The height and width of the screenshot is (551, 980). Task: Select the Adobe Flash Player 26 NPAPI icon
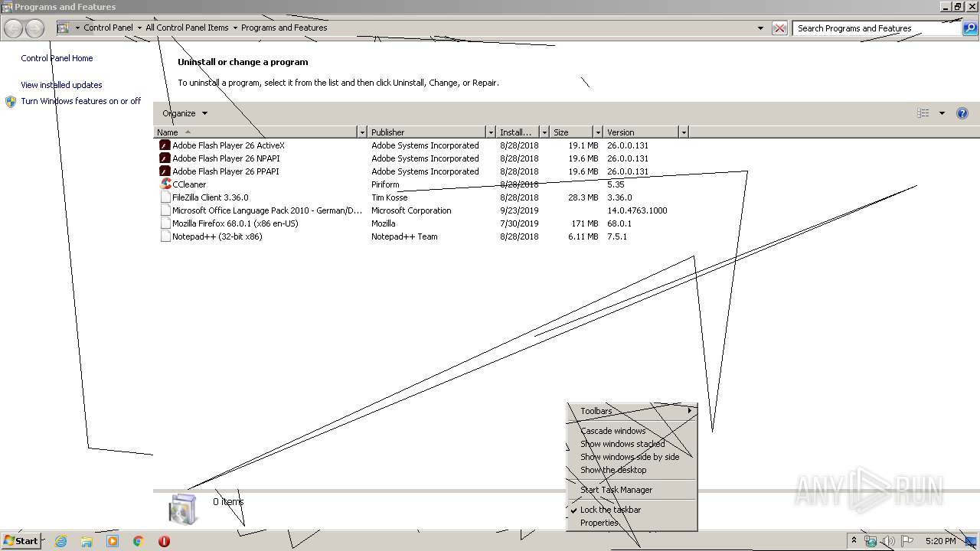[x=165, y=158]
